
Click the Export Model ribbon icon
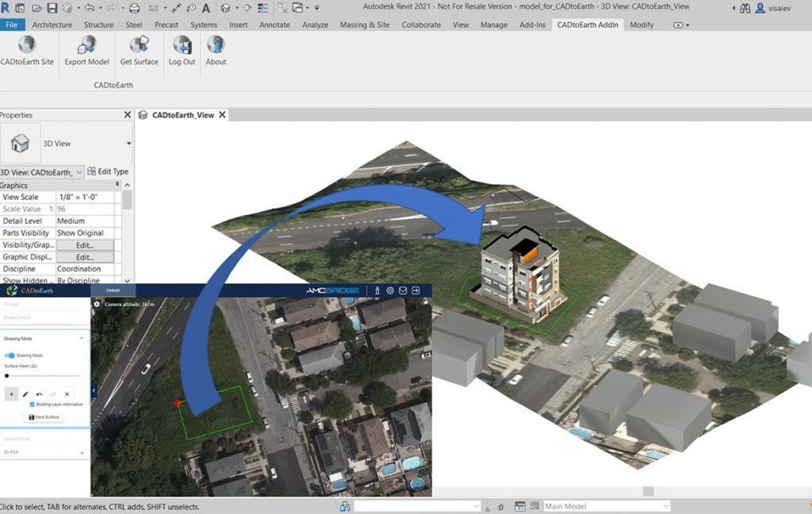[x=86, y=54]
